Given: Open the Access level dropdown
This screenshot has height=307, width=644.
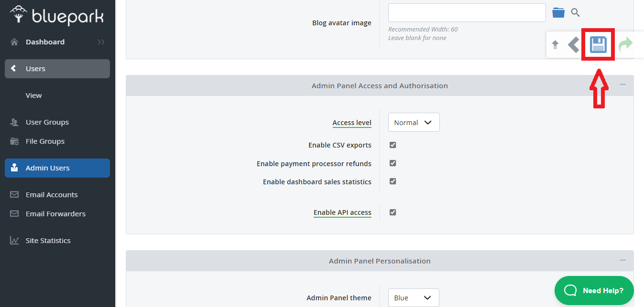Looking at the screenshot, I should 414,123.
